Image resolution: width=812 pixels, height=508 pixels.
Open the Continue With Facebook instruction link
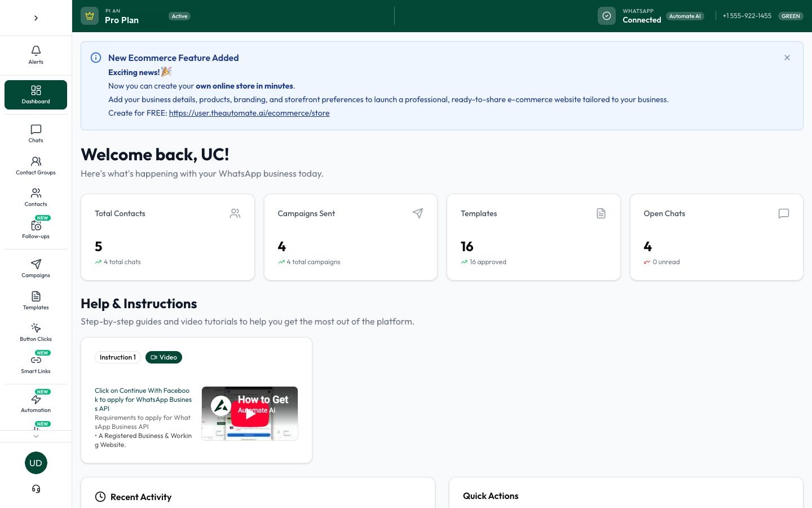coord(143,400)
